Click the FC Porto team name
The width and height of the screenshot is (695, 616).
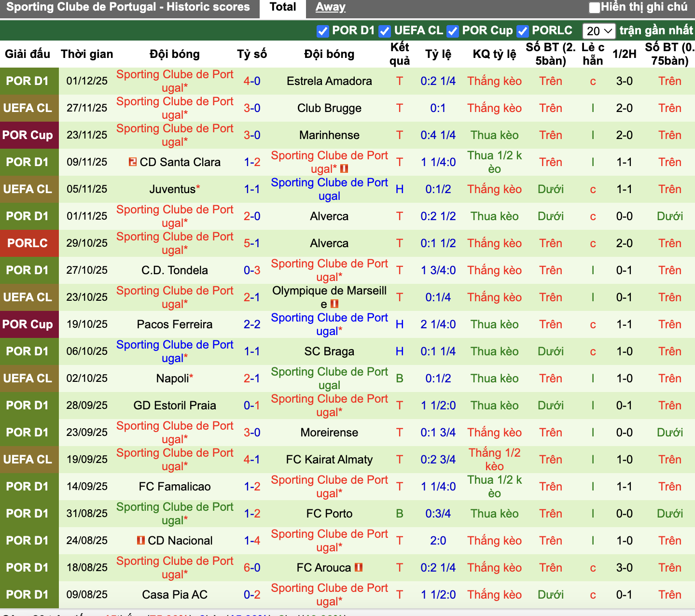pos(329,514)
